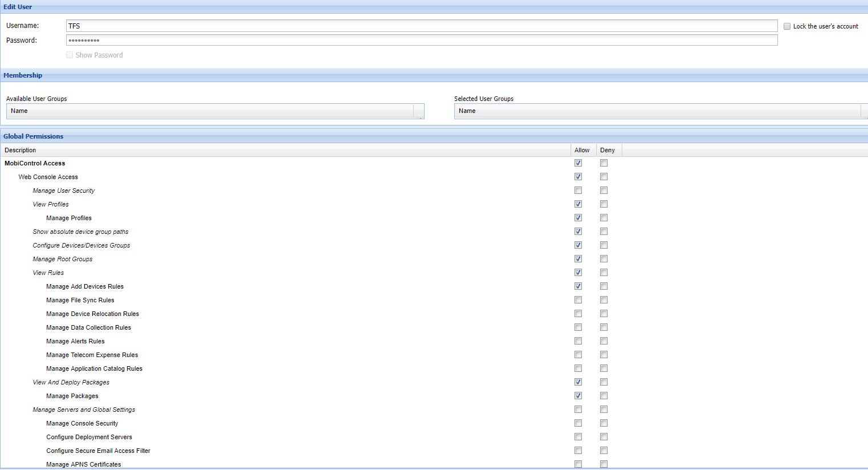Allow Configure Deployment Servers permission
Viewport: 868px width, 470px height.
point(578,437)
